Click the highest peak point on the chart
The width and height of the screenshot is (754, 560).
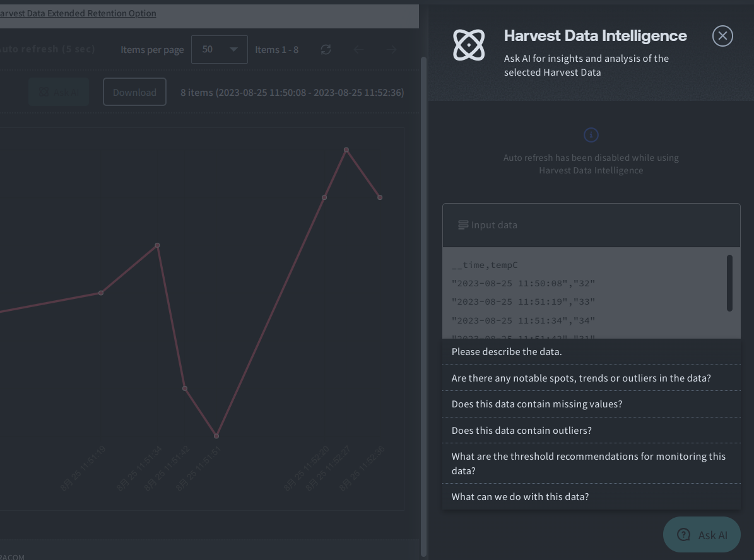pos(346,150)
